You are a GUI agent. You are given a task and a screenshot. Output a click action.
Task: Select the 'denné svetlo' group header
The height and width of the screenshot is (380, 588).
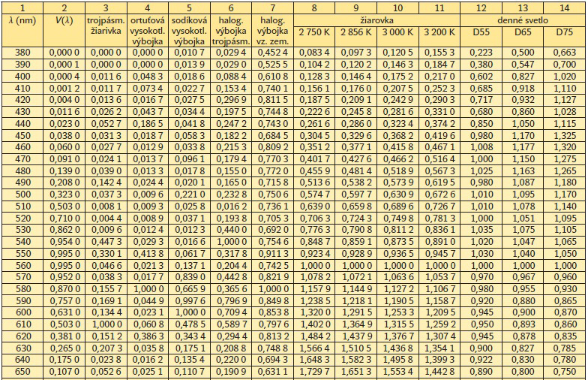click(523, 20)
